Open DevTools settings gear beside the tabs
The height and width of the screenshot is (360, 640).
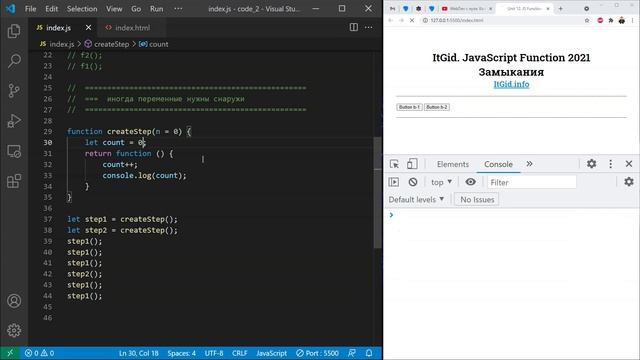(591, 164)
